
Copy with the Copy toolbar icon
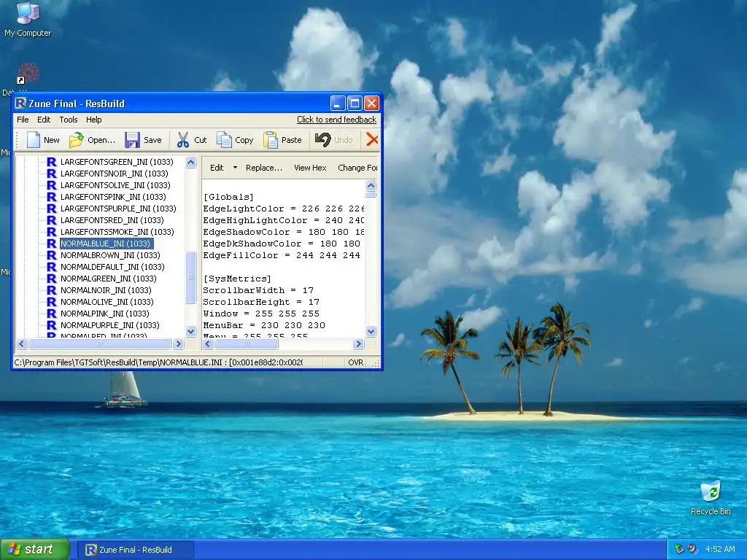224,140
